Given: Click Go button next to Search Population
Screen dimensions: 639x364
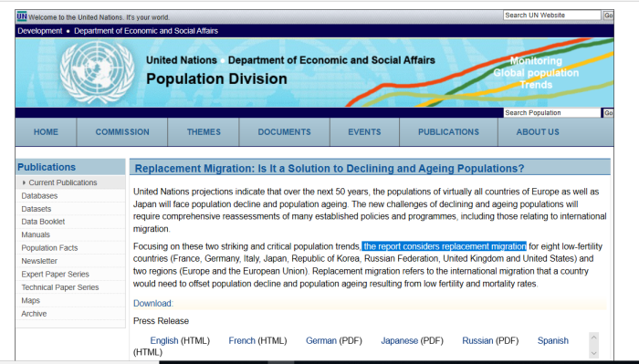Looking at the screenshot, I should [x=608, y=113].
